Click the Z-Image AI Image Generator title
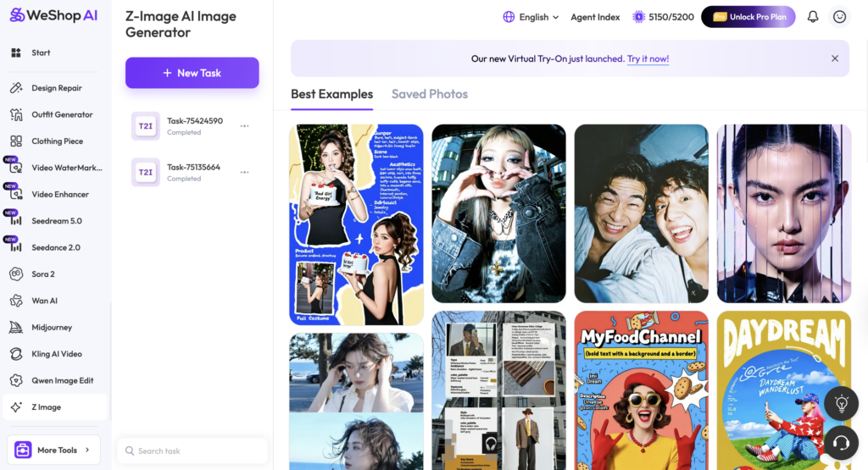Image resolution: width=868 pixels, height=470 pixels. (181, 25)
